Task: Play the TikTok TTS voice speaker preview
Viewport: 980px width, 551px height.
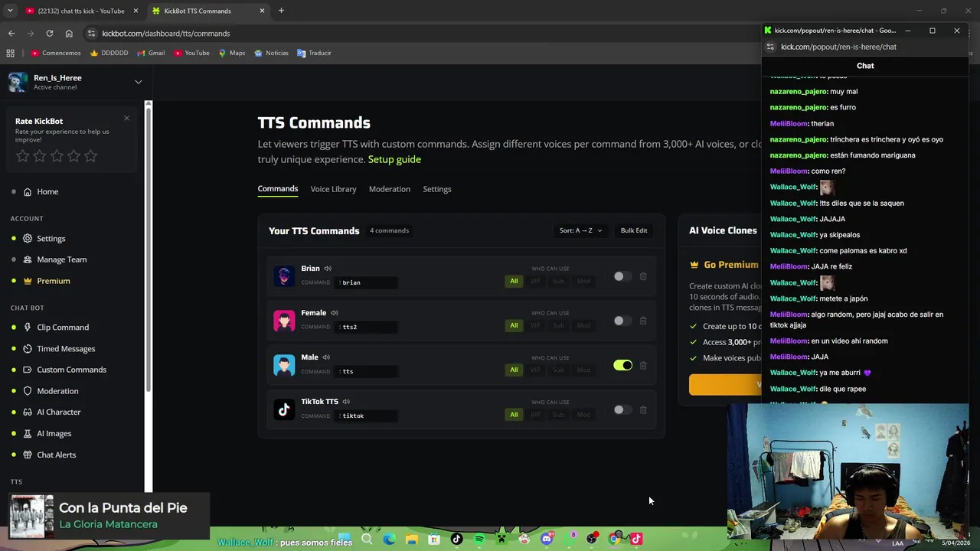Action: (346, 402)
